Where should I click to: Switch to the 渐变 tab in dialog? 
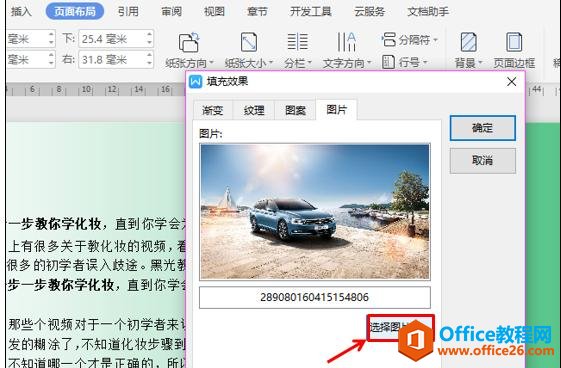[213, 110]
